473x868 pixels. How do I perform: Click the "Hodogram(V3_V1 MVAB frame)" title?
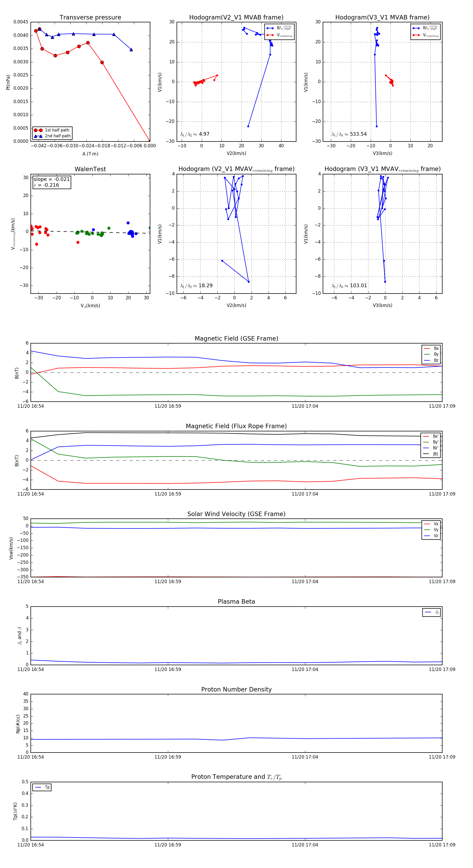click(382, 18)
